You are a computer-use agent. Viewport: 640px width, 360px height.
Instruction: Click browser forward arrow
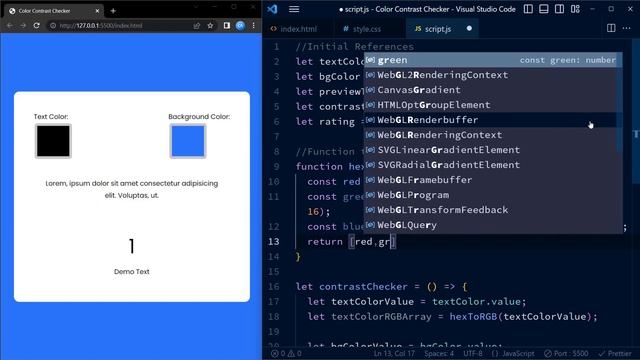[x=23, y=25]
